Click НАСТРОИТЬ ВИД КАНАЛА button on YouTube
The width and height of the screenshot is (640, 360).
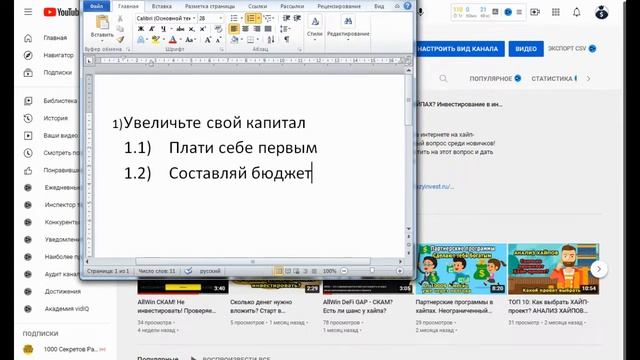click(460, 49)
